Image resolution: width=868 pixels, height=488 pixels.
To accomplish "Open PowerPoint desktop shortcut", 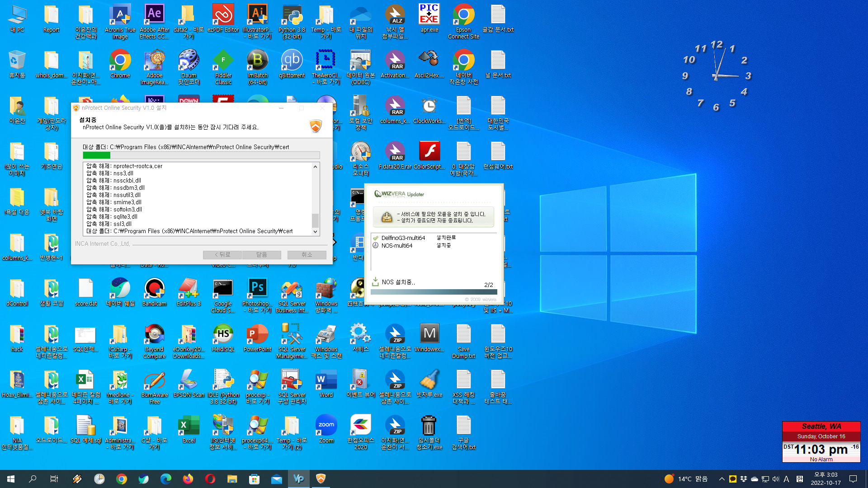I will click(257, 338).
